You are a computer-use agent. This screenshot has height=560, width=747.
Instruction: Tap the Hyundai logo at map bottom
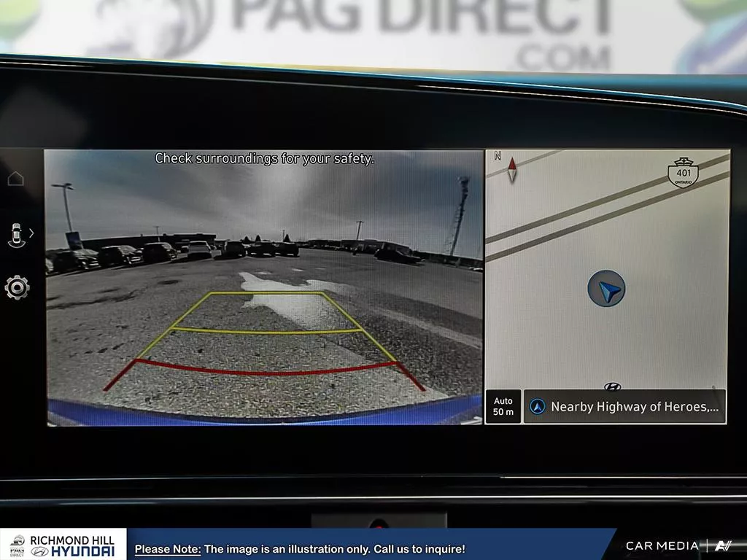click(x=612, y=386)
